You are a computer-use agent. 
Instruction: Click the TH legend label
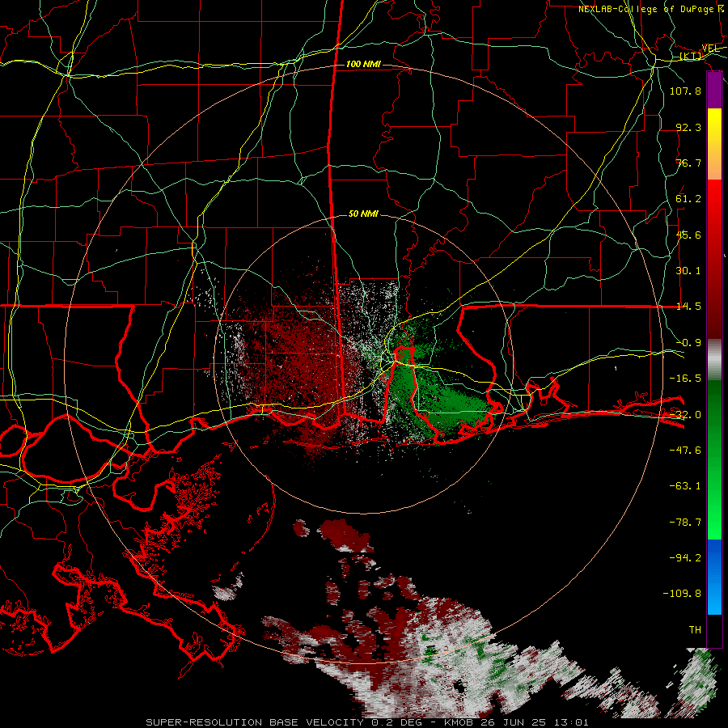point(695,630)
